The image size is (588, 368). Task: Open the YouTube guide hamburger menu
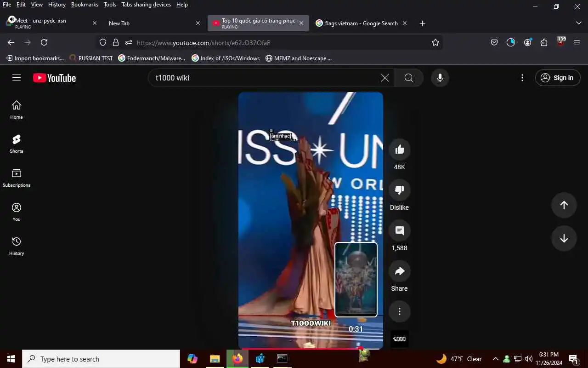17,78
